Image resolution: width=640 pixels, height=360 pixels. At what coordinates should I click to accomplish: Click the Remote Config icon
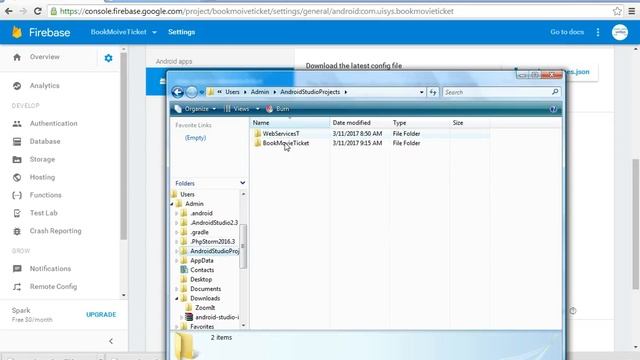[17, 287]
